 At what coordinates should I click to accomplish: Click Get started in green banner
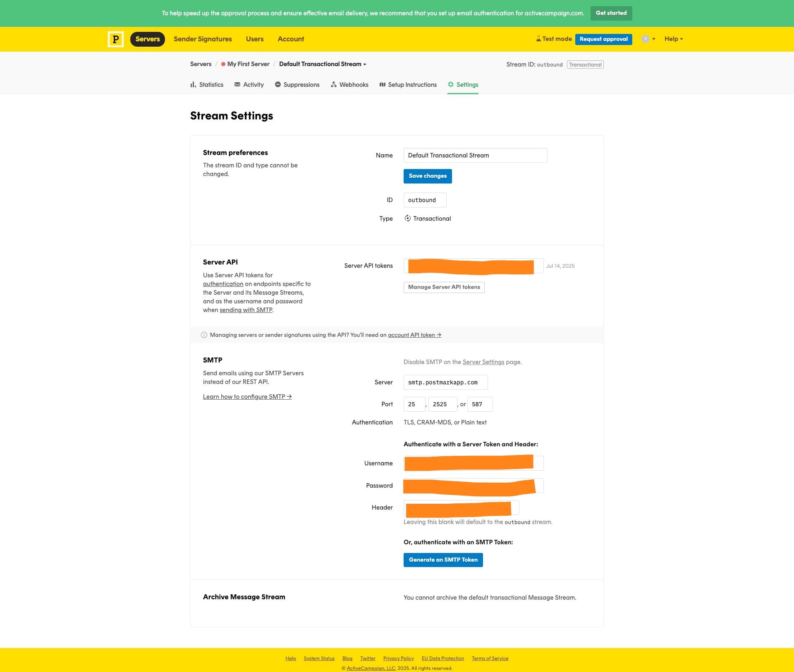click(x=611, y=13)
